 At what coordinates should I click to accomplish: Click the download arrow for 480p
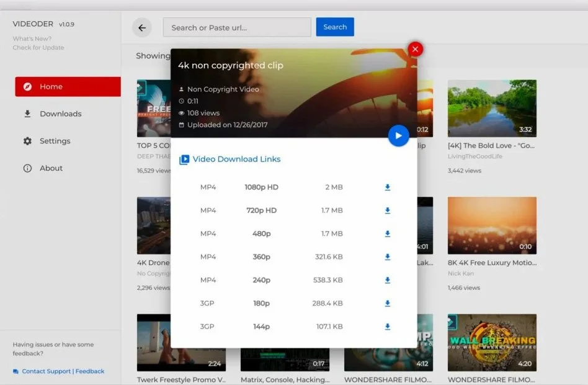coord(388,233)
